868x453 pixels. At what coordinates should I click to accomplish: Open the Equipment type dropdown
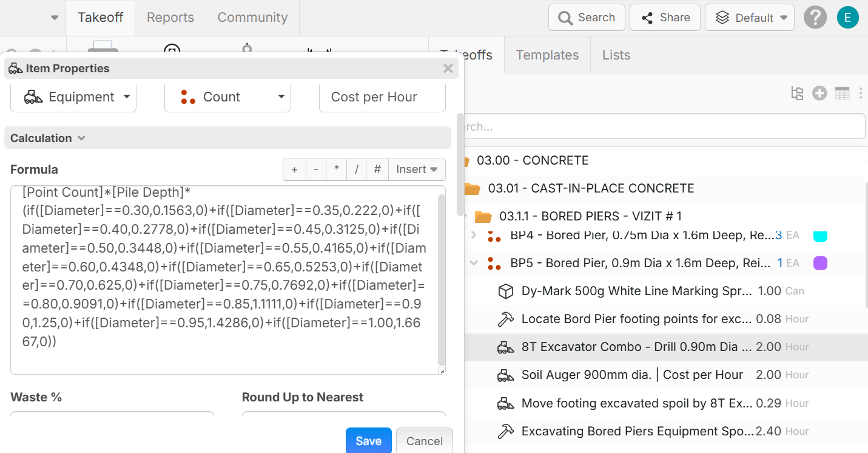click(73, 97)
